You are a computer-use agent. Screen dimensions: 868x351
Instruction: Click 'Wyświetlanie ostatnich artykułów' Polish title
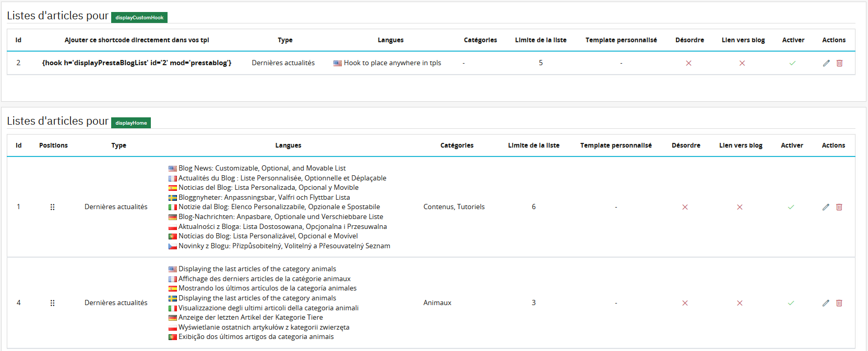[x=264, y=327]
